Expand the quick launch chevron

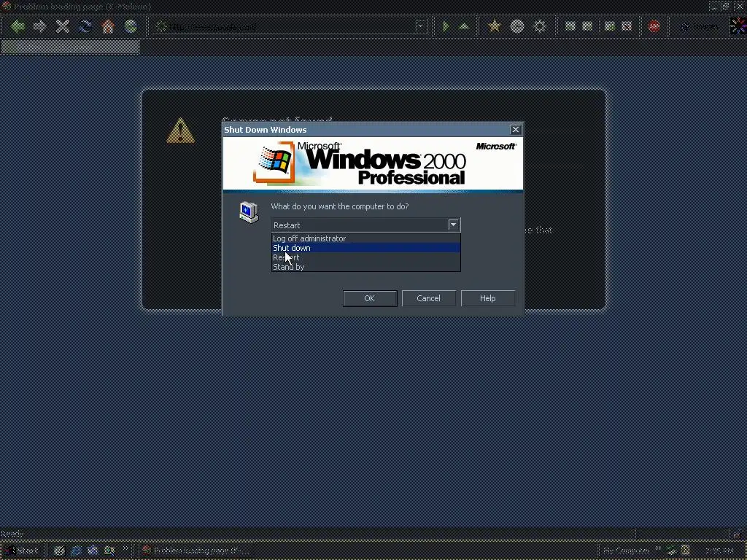(125, 548)
